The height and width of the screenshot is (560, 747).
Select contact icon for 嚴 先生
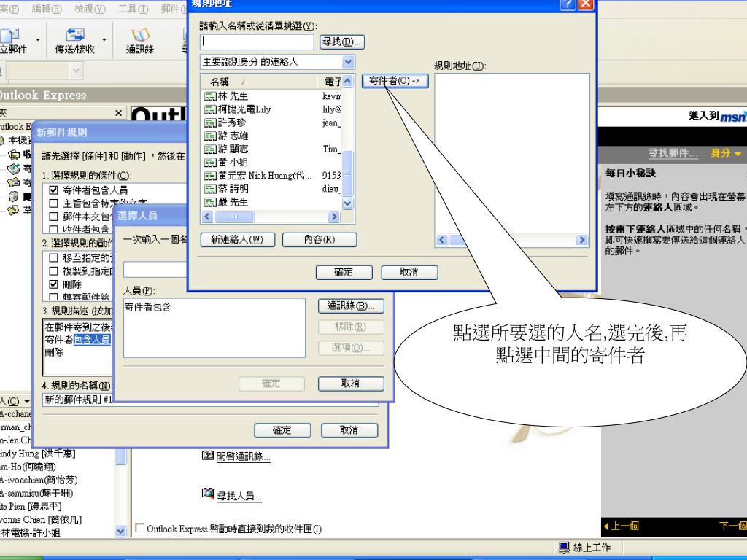(210, 203)
